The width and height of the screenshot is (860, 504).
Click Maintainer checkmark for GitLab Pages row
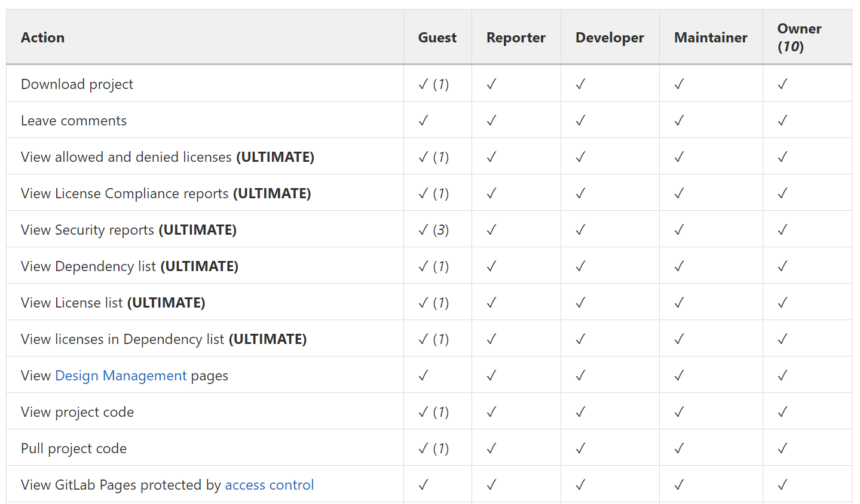(x=679, y=485)
